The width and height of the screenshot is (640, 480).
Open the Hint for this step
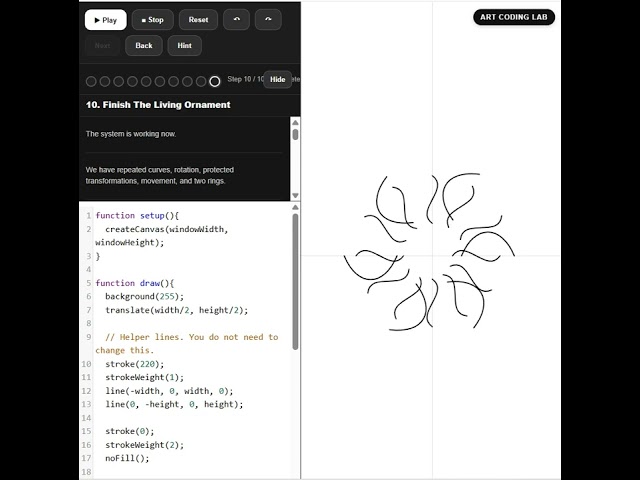[184, 45]
